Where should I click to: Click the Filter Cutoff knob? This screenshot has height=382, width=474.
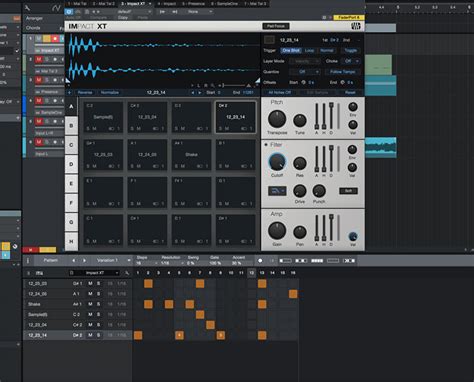point(277,162)
